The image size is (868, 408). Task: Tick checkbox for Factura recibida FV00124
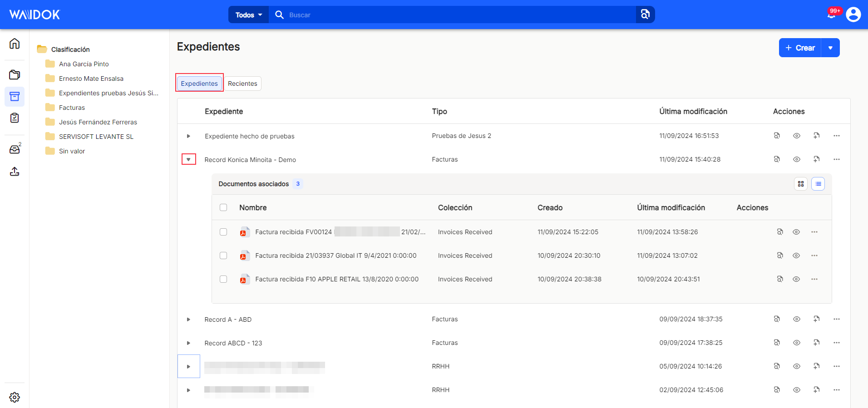[x=223, y=232]
